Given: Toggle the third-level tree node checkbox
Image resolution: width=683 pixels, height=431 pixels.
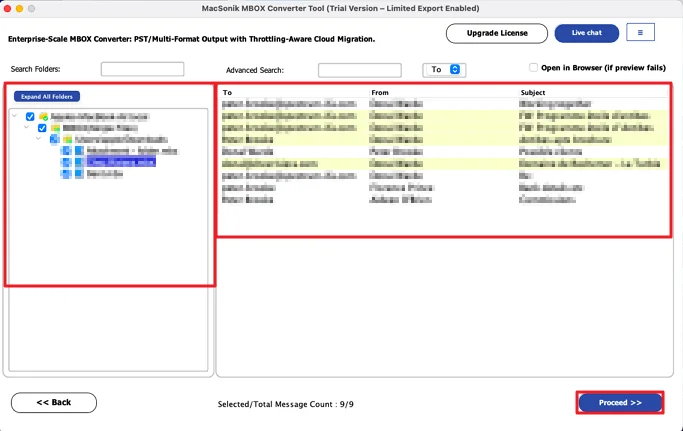Looking at the screenshot, I should (54, 139).
